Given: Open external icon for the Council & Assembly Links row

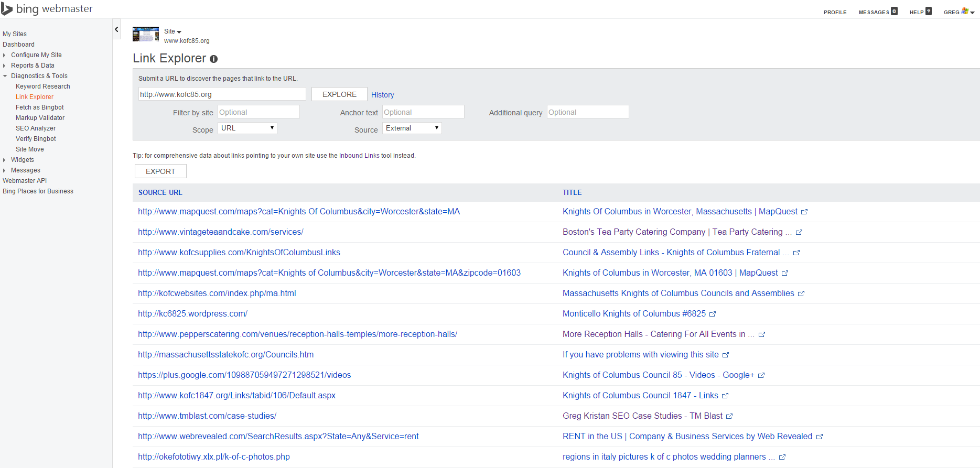Looking at the screenshot, I should [796, 253].
